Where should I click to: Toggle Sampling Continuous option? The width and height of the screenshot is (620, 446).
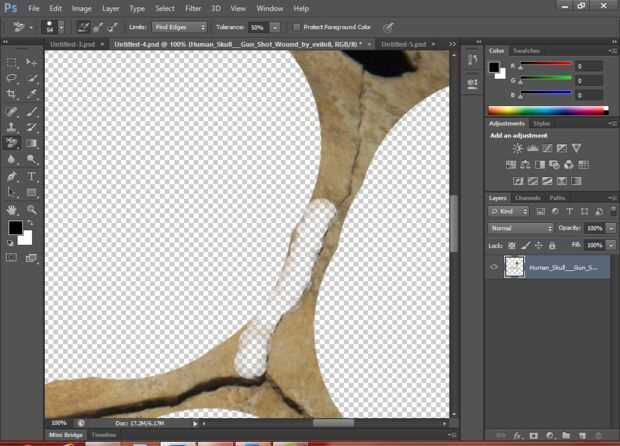click(83, 27)
